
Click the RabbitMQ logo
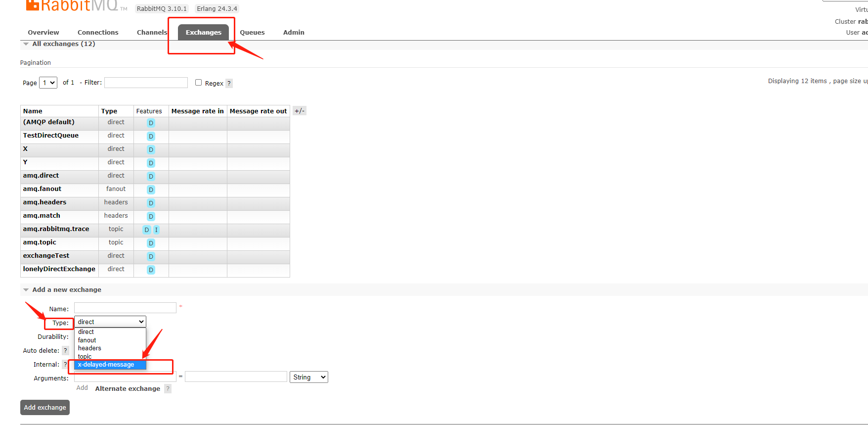tap(76, 5)
